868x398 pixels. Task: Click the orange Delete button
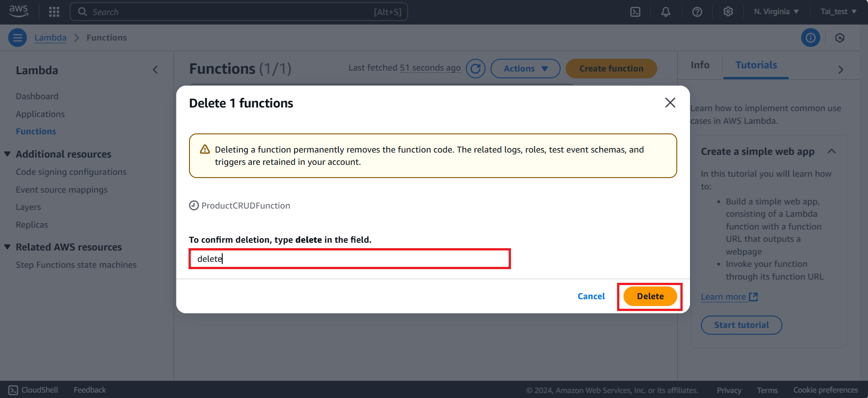[650, 296]
